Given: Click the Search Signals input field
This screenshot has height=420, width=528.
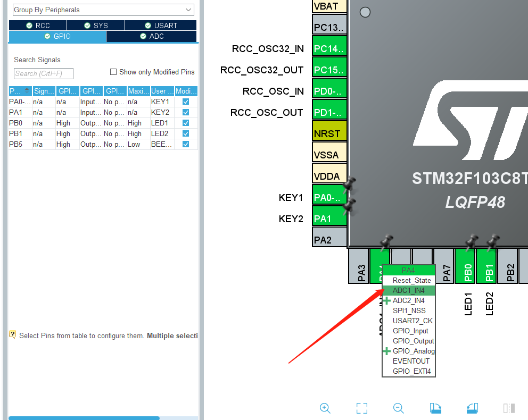Looking at the screenshot, I should [44, 74].
